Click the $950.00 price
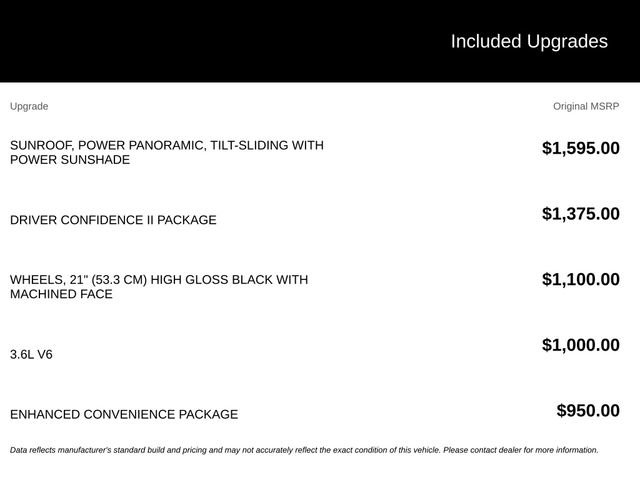This screenshot has height=480, width=640. [x=588, y=411]
